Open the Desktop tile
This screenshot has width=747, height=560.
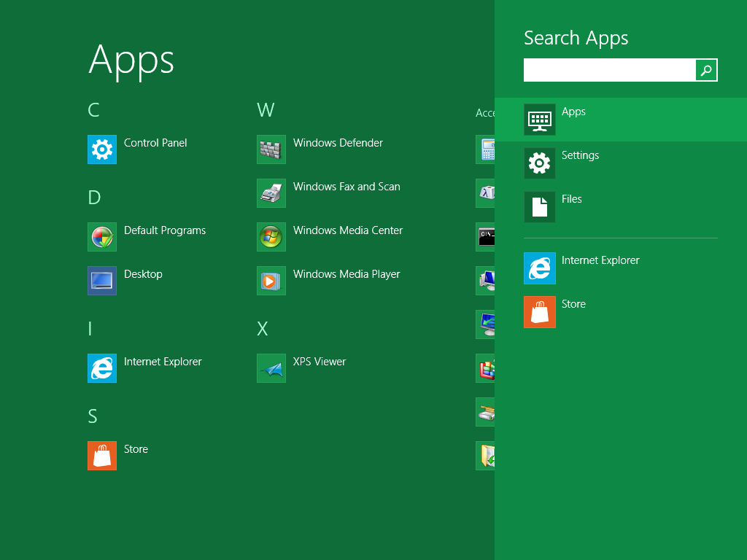(x=102, y=281)
